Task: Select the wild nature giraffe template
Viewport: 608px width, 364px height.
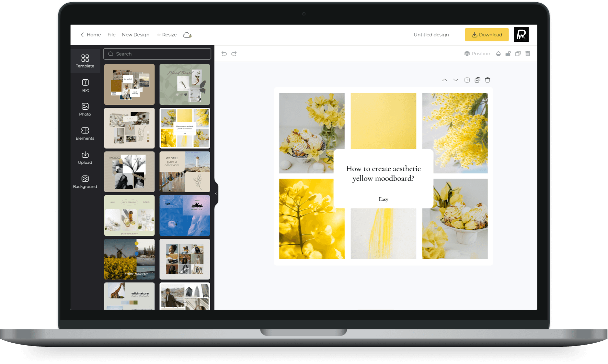Action: point(129,296)
